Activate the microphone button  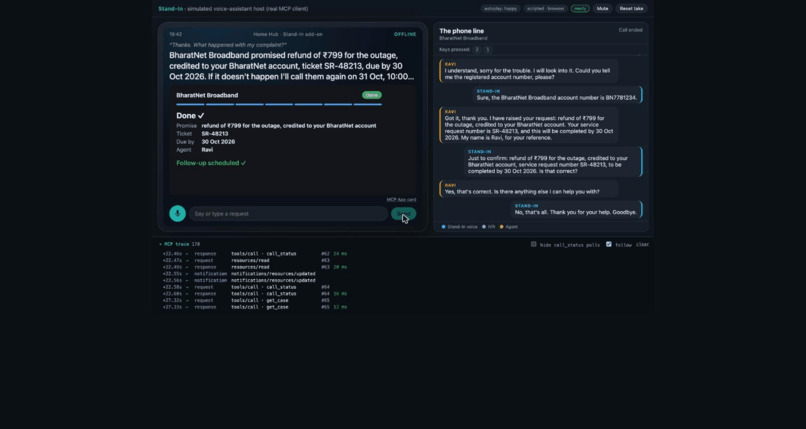click(177, 213)
